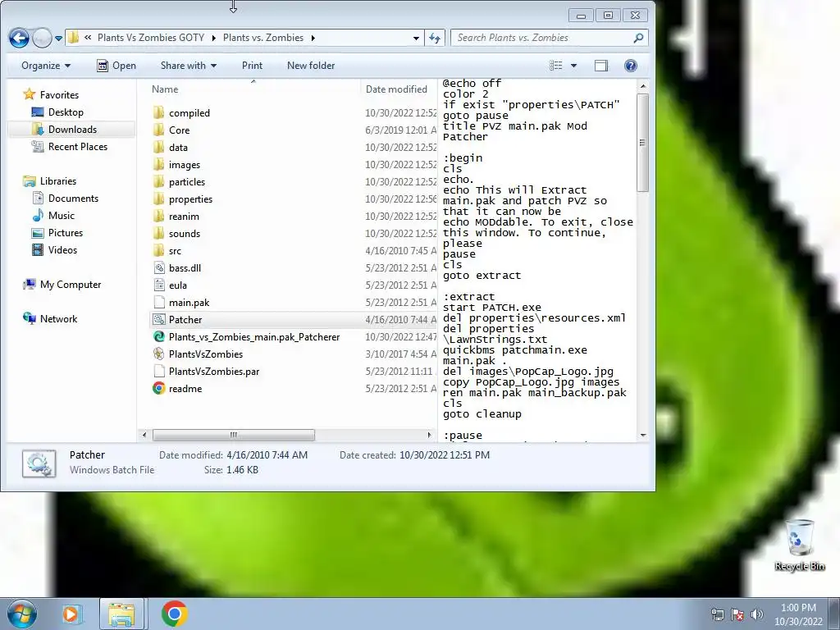Select the eula file icon
The height and width of the screenshot is (630, 840).
(x=158, y=285)
